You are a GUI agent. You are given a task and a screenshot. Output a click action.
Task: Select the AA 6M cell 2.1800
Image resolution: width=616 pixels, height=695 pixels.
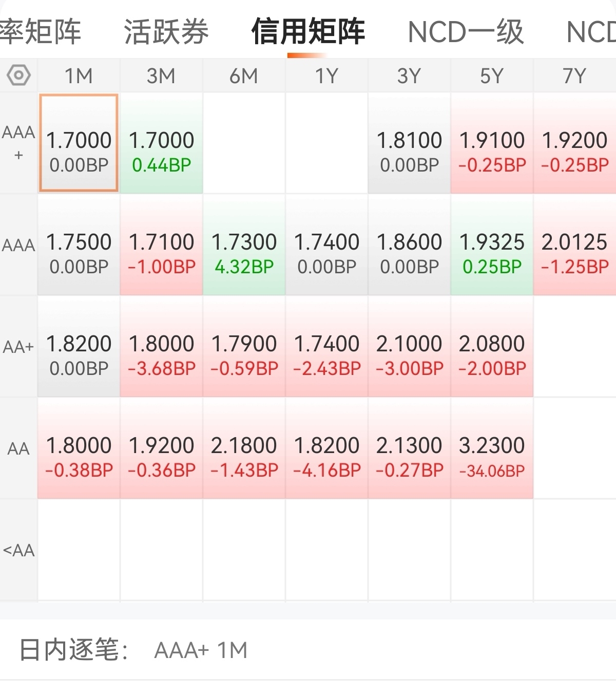(244, 448)
